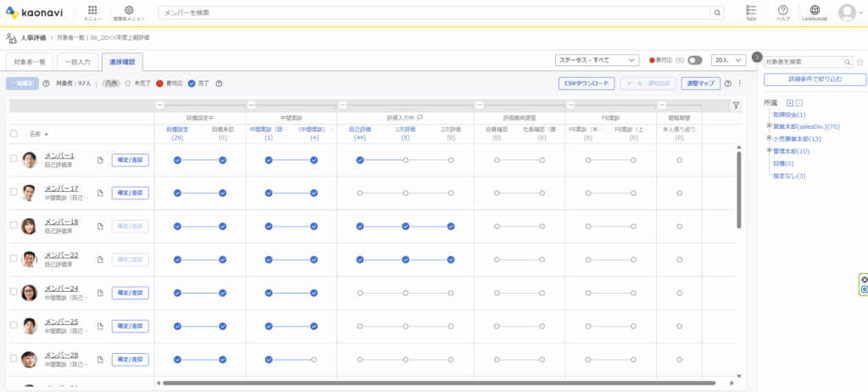
Task: Open the document icon for メンバー1
Action: [x=100, y=160]
